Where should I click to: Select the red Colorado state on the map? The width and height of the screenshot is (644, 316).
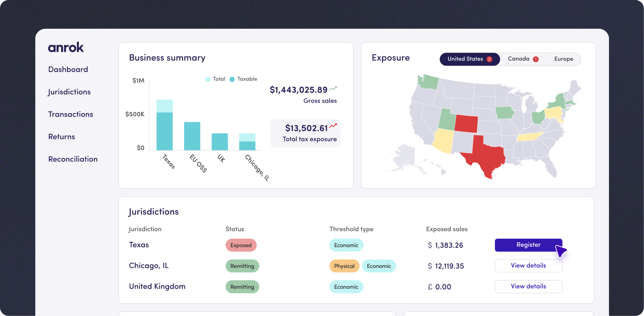pos(466,123)
